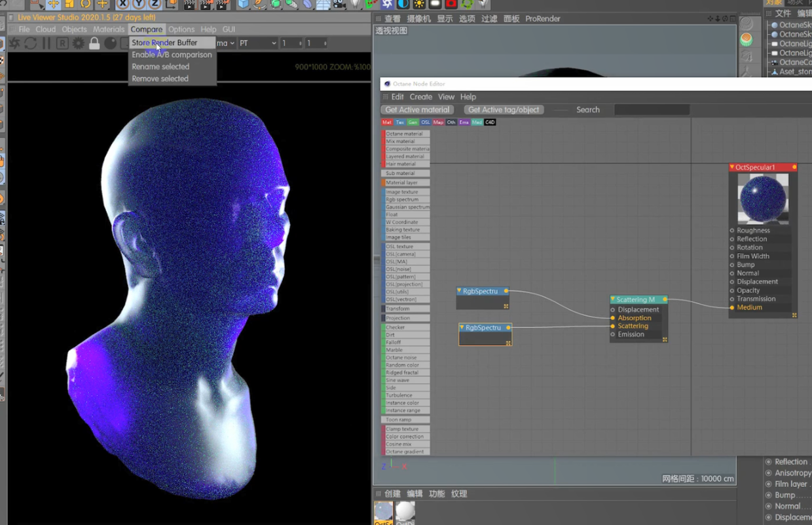Toggle the OSL node filter tag
812x525 pixels.
pyautogui.click(x=426, y=123)
